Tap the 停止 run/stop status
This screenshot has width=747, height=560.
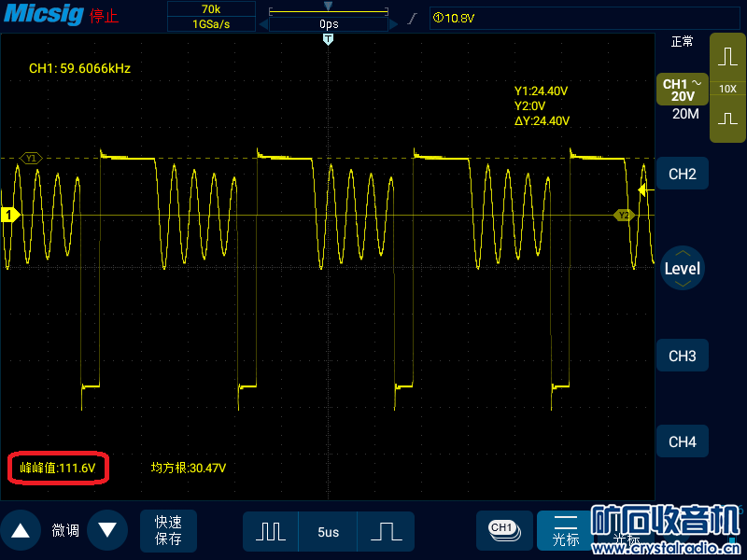(104, 16)
